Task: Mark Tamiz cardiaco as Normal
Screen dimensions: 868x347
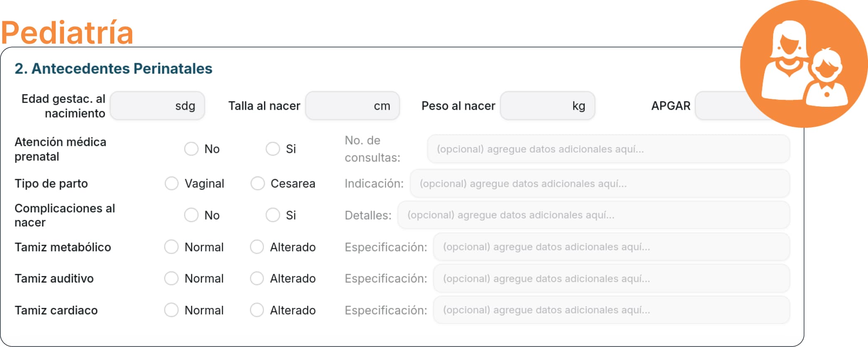Action: [x=171, y=310]
